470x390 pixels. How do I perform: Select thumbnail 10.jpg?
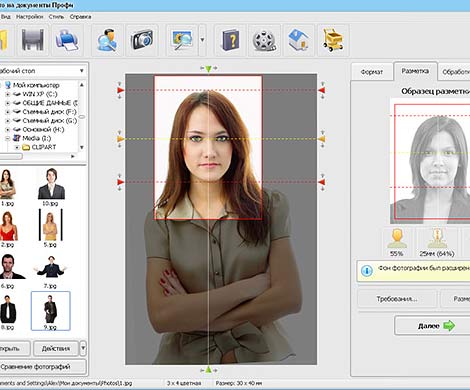(x=51, y=187)
